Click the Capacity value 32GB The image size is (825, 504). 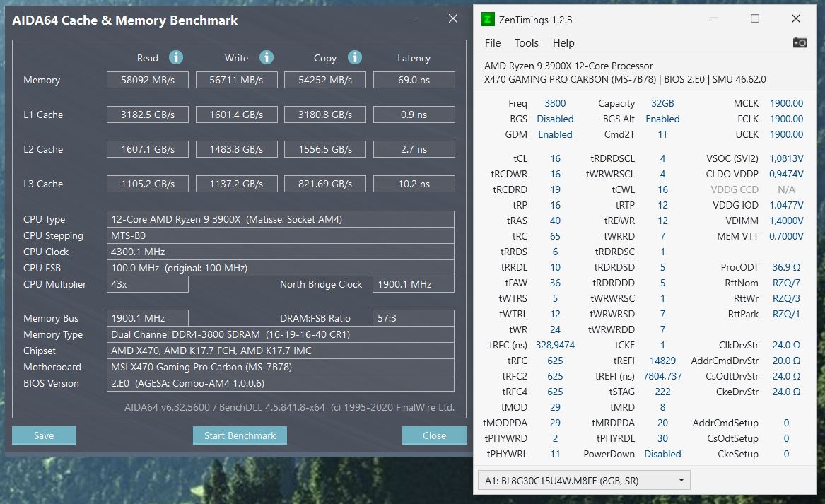[x=662, y=104]
